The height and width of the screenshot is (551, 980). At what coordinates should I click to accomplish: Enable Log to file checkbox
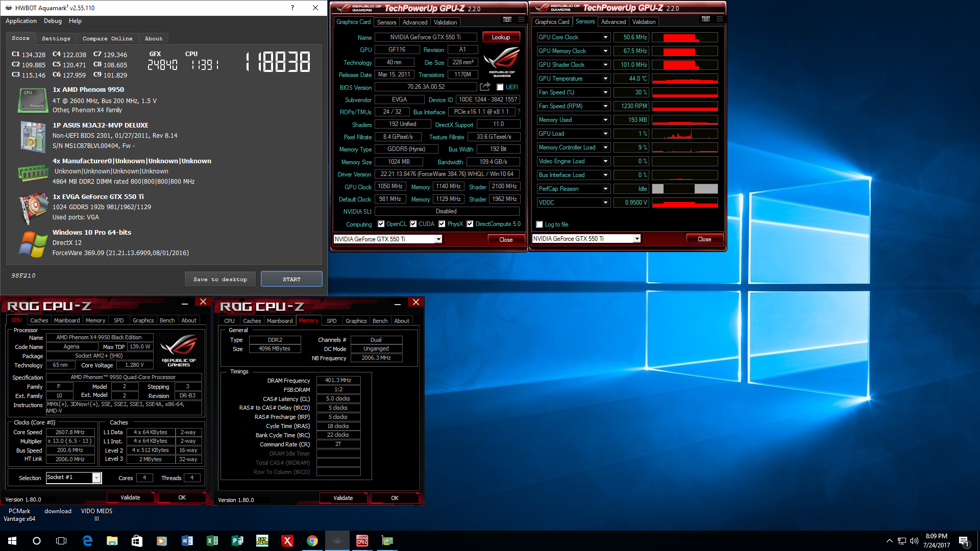(x=540, y=224)
